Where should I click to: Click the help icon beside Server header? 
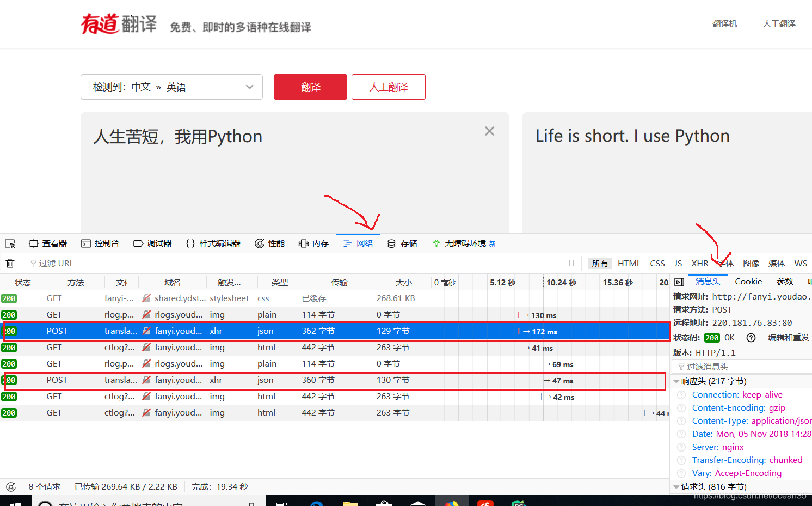tap(681, 447)
